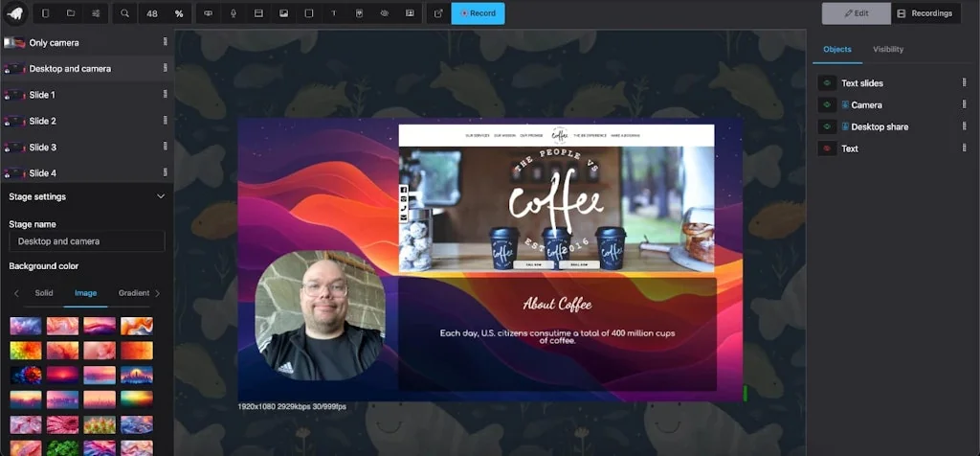This screenshot has height=456, width=980.
Task: Open the folder icon in the top toolbar
Action: 71,13
